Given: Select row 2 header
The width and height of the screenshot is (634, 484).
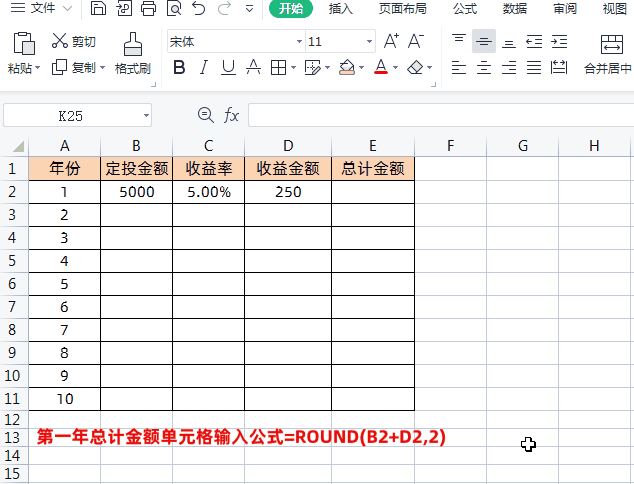Looking at the screenshot, I should pos(12,192).
